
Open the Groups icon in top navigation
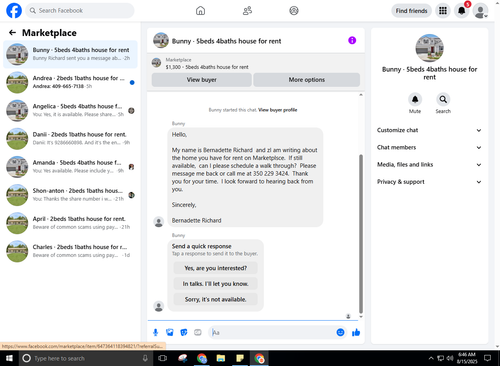click(294, 11)
